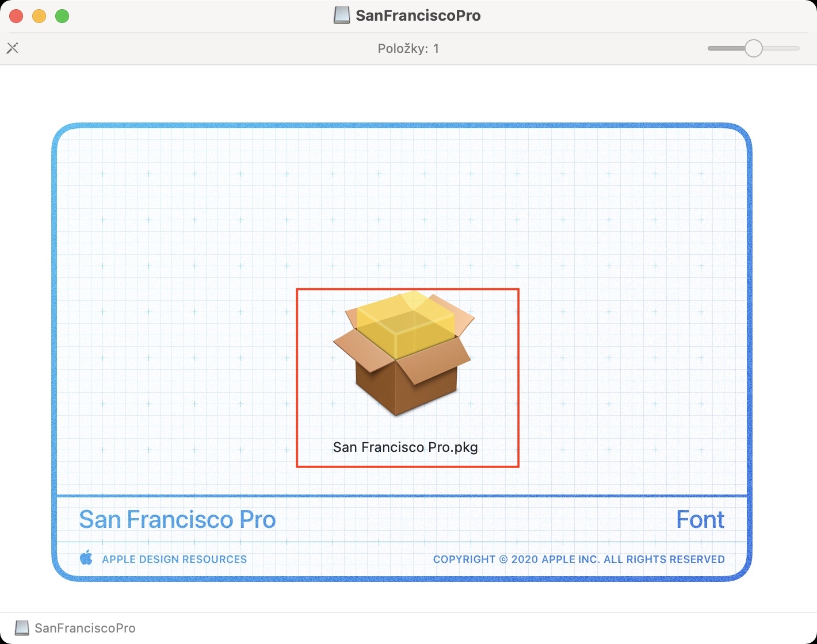Close the SanFranciscoPro window
The height and width of the screenshot is (644, 817).
[x=16, y=16]
